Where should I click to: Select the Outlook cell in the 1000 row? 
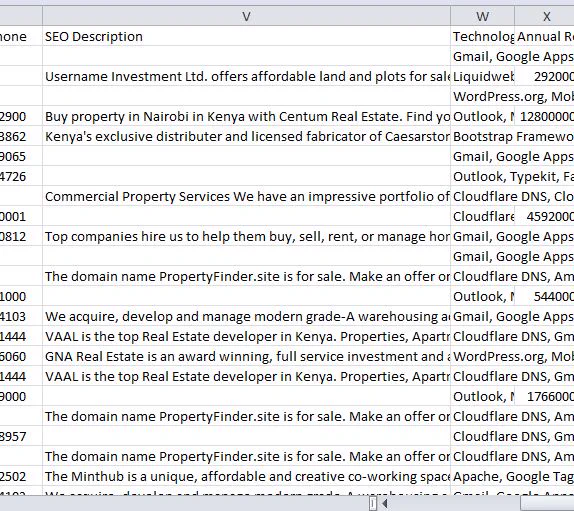coord(482,296)
